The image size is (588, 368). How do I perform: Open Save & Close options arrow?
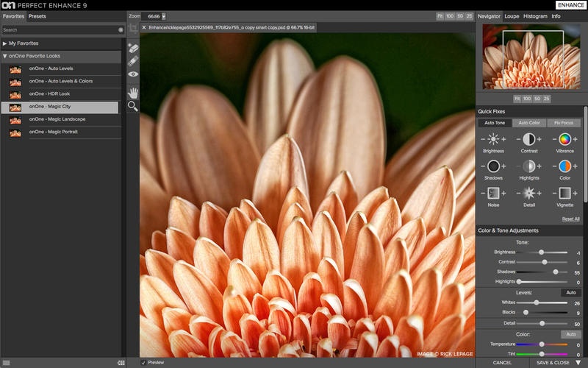578,362
